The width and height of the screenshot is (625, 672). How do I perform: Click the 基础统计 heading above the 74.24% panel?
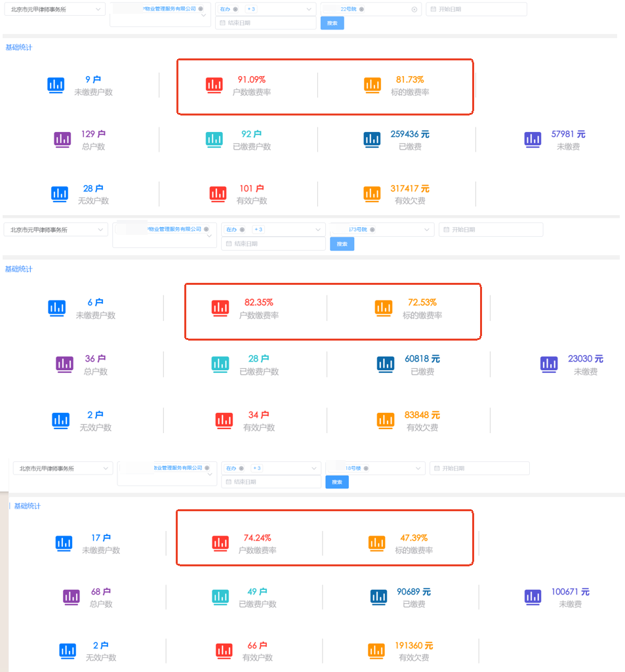[28, 506]
